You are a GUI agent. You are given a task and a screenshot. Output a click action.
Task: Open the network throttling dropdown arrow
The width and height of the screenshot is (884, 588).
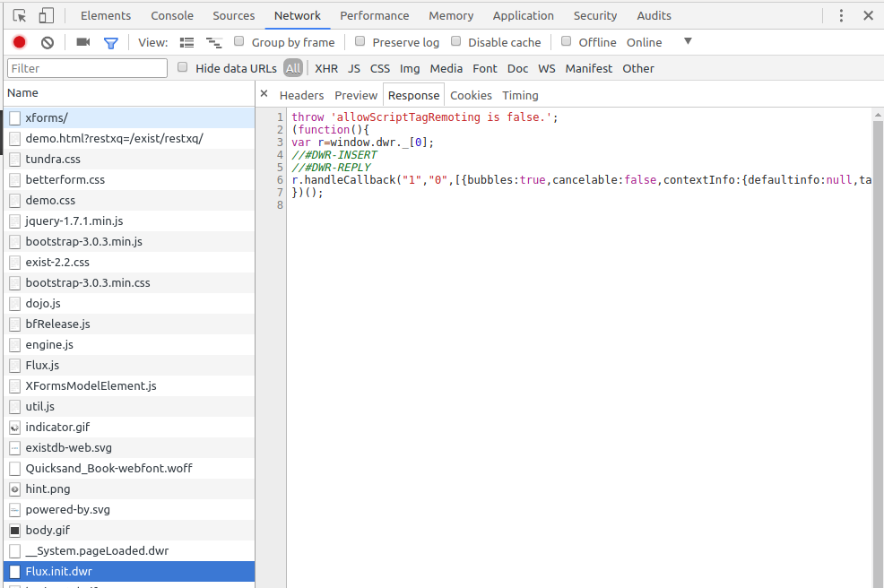coord(688,41)
